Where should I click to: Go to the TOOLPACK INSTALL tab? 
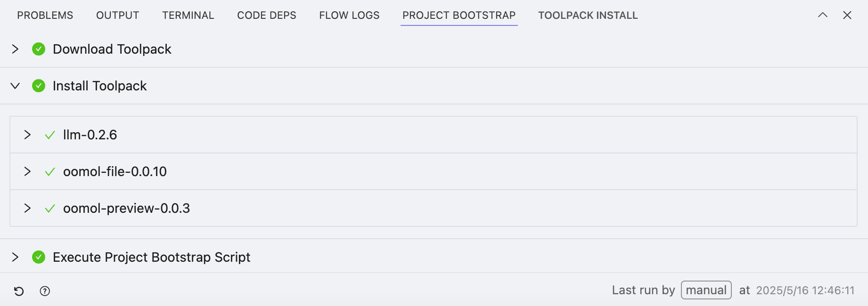(588, 16)
